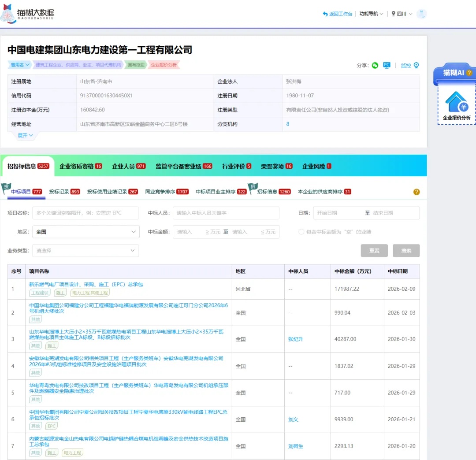This screenshot has height=460, width=476.
Task: Click the 电力工程,其他工程 tag in row 1
Action: (90, 293)
